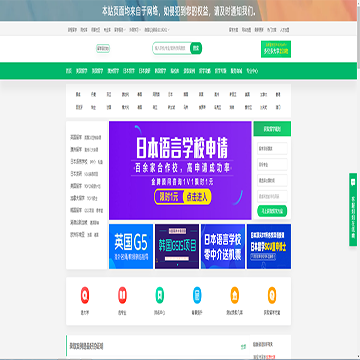Screen dimensions: 360x360
Task: Open the top field of the study-plan form
Action: point(272,149)
